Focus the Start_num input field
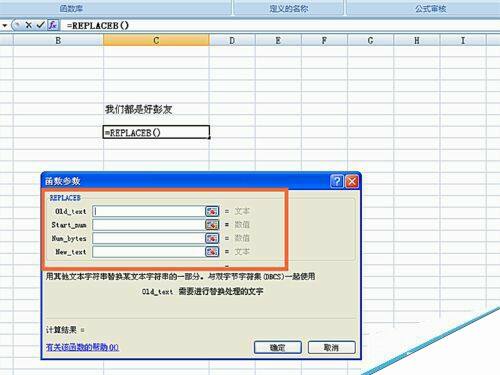 [x=149, y=225]
